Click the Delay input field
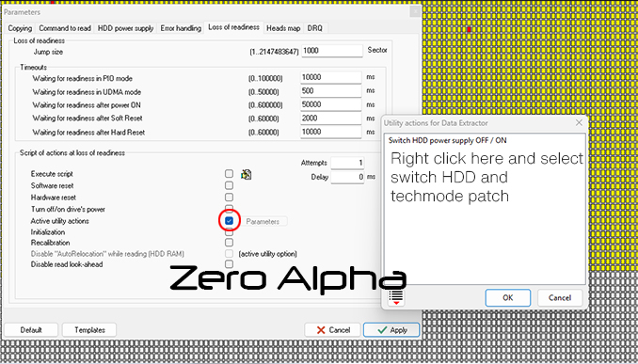The width and height of the screenshot is (638, 364). 347,177
